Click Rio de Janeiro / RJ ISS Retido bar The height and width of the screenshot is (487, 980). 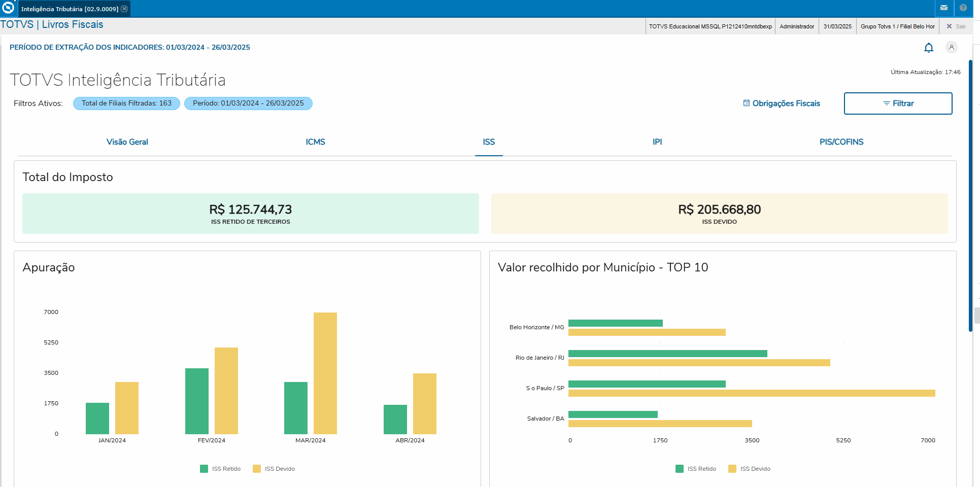click(x=668, y=354)
